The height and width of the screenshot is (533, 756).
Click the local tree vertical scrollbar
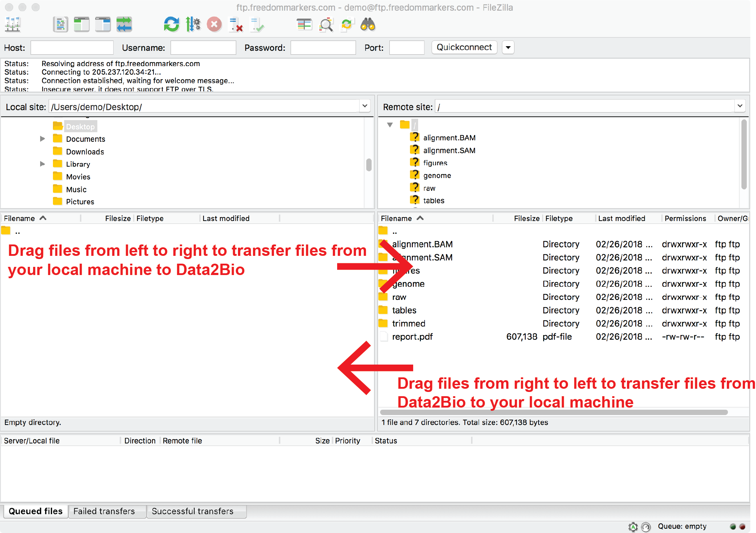pyautogui.click(x=369, y=165)
